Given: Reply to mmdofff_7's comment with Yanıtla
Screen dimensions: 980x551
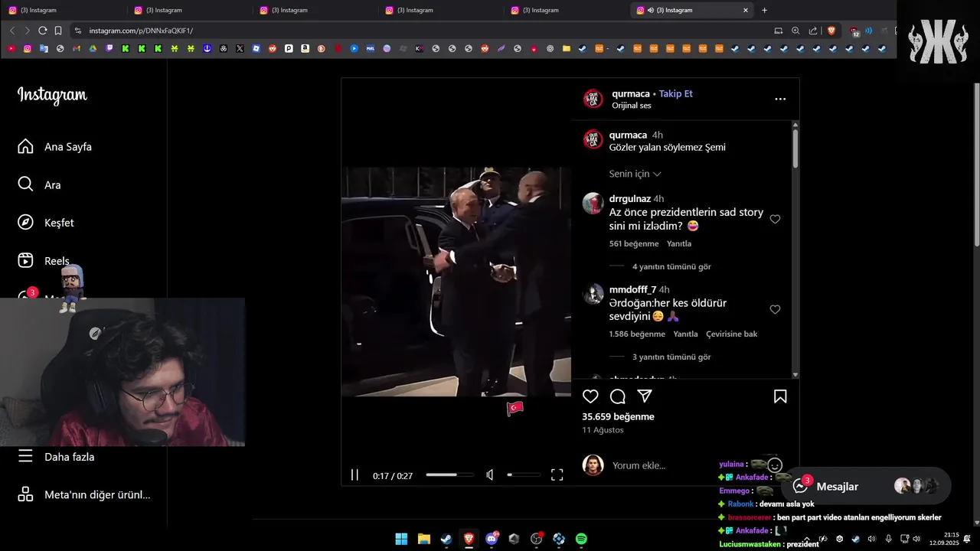Looking at the screenshot, I should click(685, 334).
